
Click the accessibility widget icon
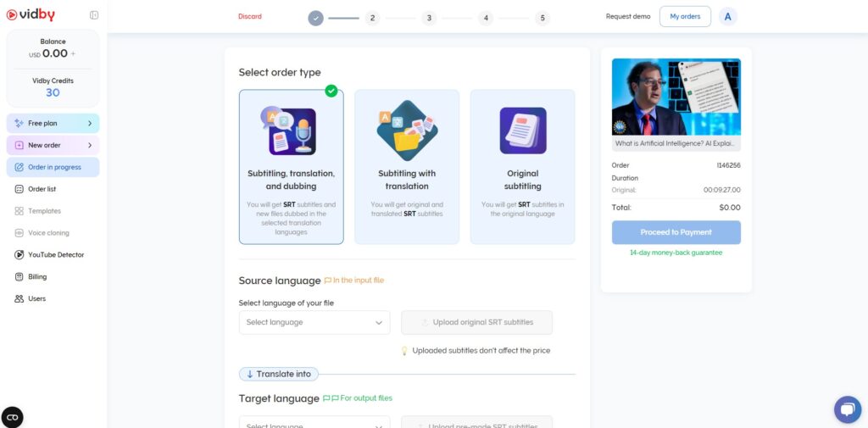tap(12, 417)
